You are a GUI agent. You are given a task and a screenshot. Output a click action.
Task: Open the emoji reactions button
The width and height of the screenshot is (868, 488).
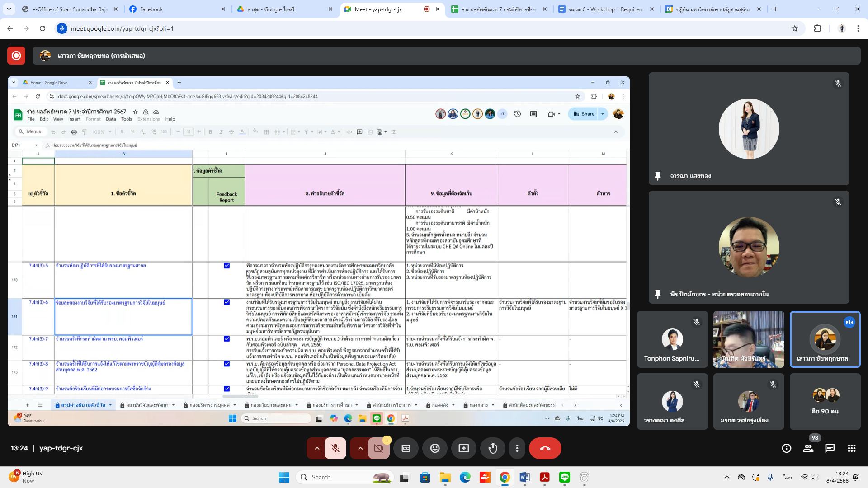pos(435,448)
